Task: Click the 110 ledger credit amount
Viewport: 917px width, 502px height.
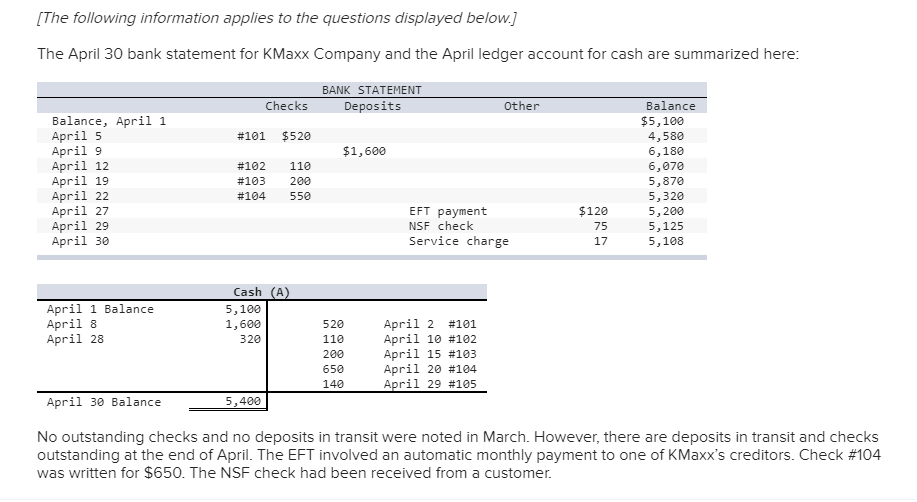Action: pyautogui.click(x=333, y=339)
